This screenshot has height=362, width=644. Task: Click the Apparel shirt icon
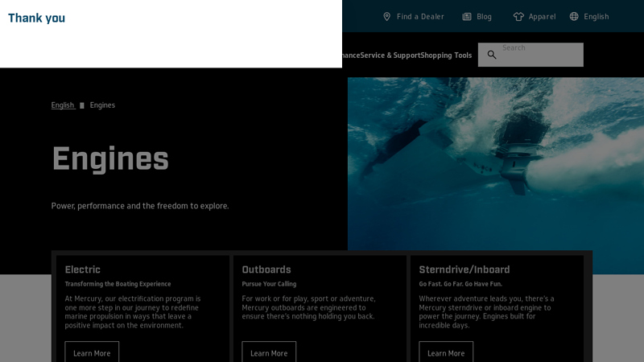tap(518, 16)
